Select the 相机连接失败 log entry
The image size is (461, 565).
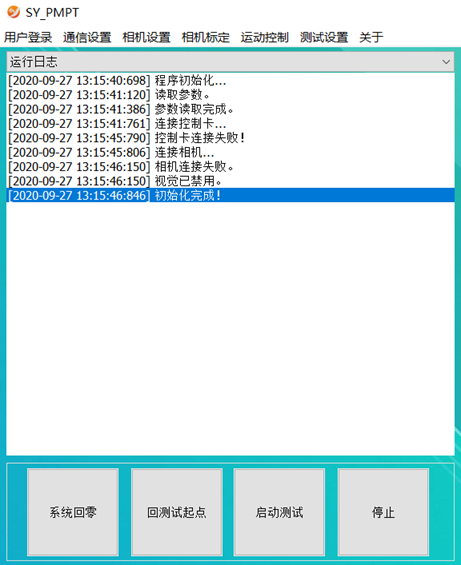pos(230,166)
